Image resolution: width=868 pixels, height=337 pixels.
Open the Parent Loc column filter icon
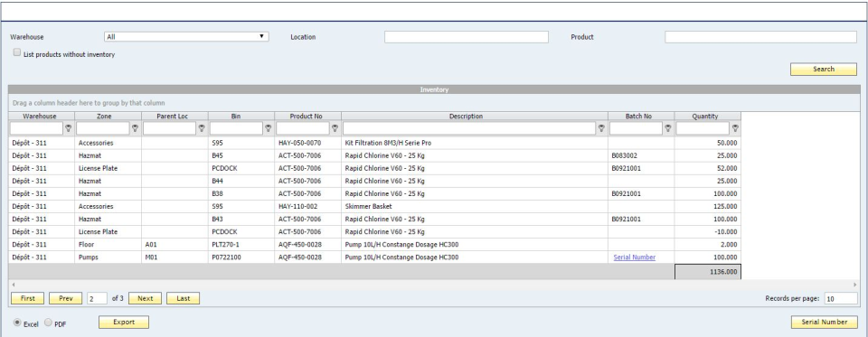[202, 127]
